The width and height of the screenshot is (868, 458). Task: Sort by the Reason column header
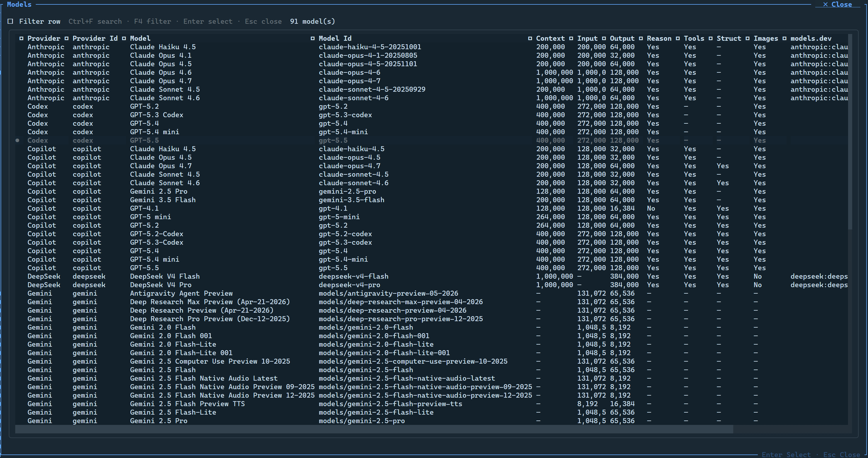[x=659, y=38]
